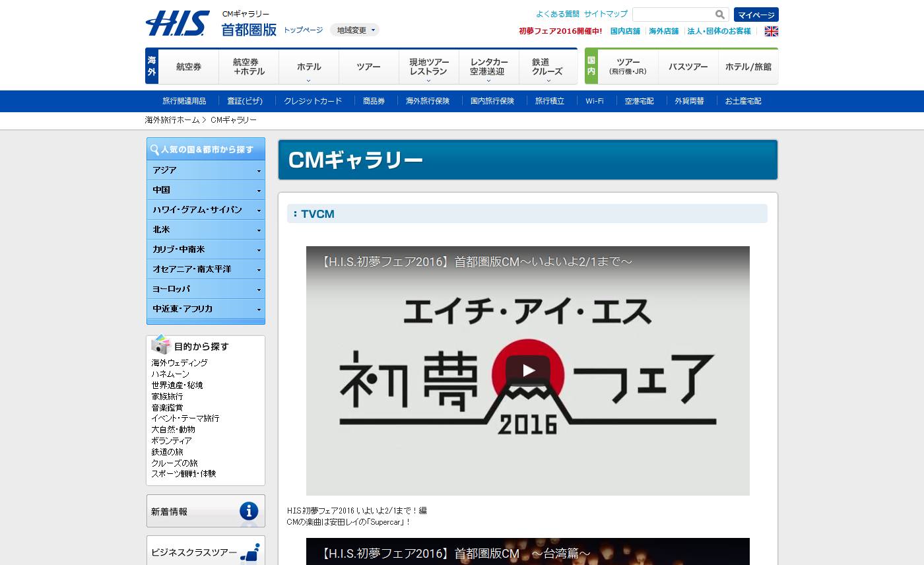Switch to English via UK flag icon

(x=771, y=31)
